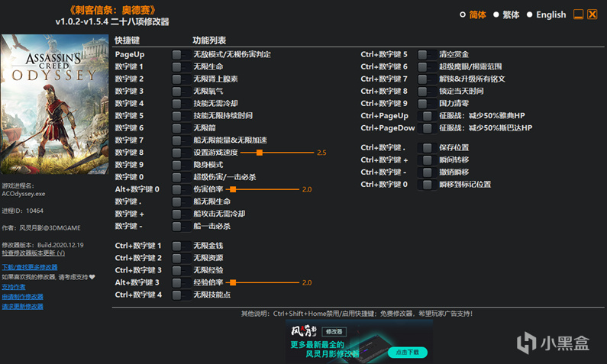Close the trainer with the orange X
The height and width of the screenshot is (364, 607).
pyautogui.click(x=592, y=14)
